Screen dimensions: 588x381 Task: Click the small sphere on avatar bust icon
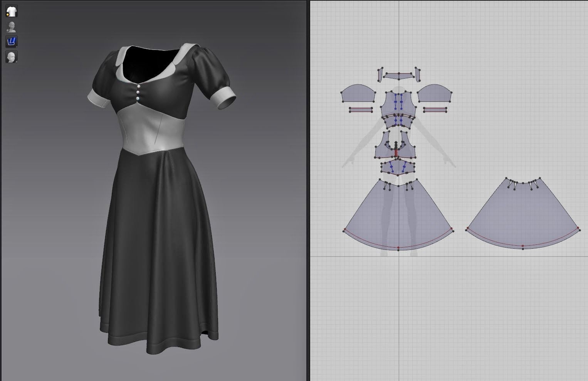pyautogui.click(x=8, y=29)
